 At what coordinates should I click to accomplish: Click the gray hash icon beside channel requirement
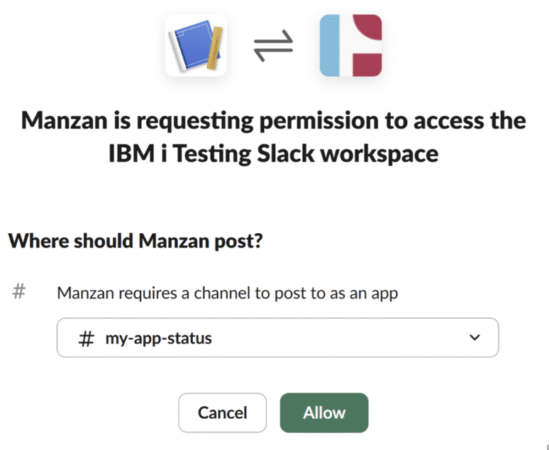(19, 292)
